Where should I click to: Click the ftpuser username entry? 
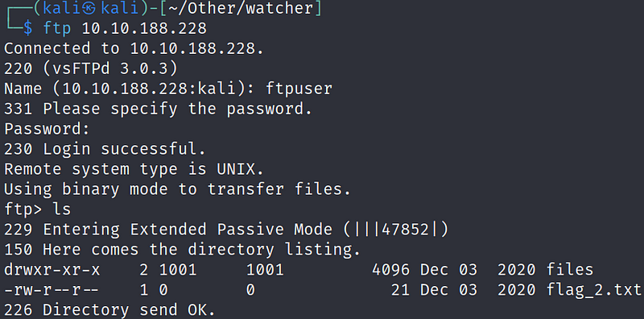pos(299,89)
